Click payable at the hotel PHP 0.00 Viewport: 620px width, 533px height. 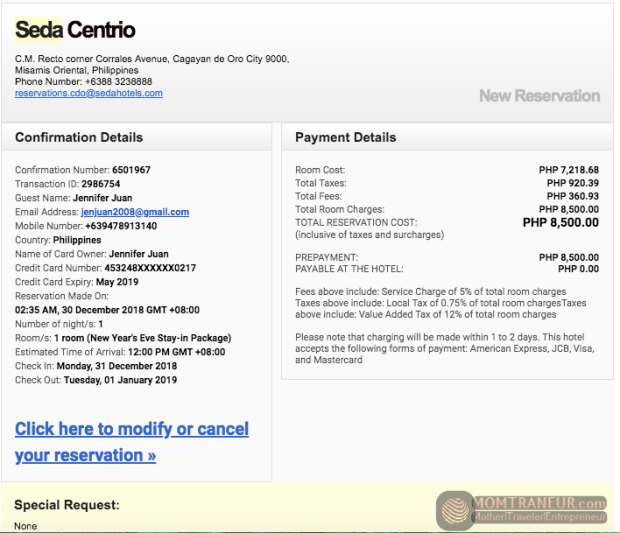pos(578,269)
